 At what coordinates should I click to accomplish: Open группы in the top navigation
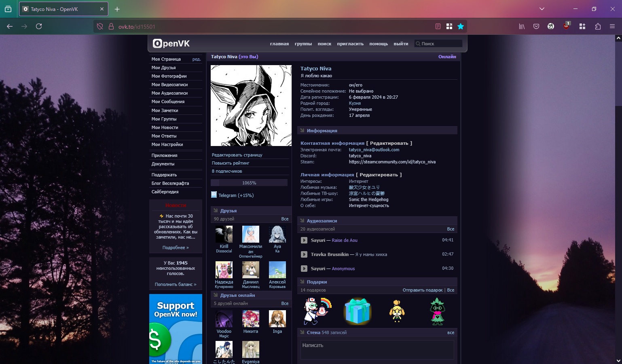pos(303,44)
